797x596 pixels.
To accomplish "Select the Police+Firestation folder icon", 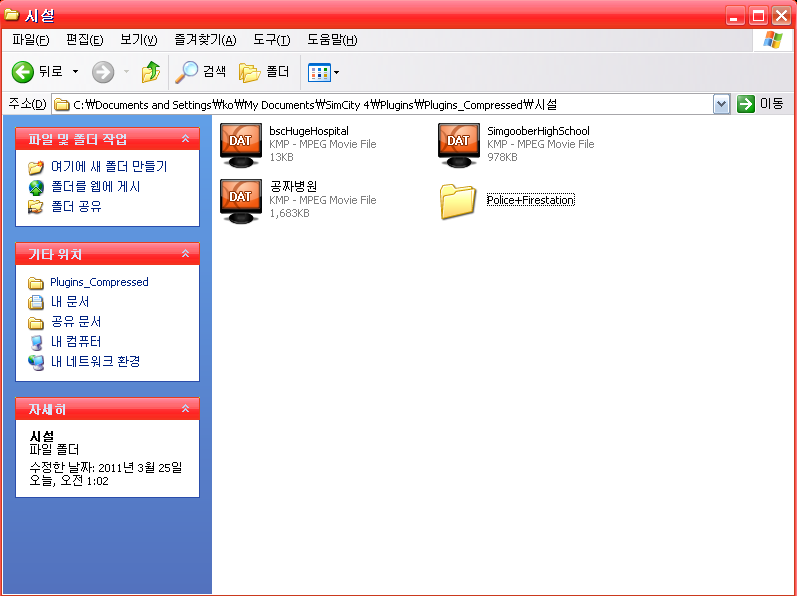I will coord(457,201).
